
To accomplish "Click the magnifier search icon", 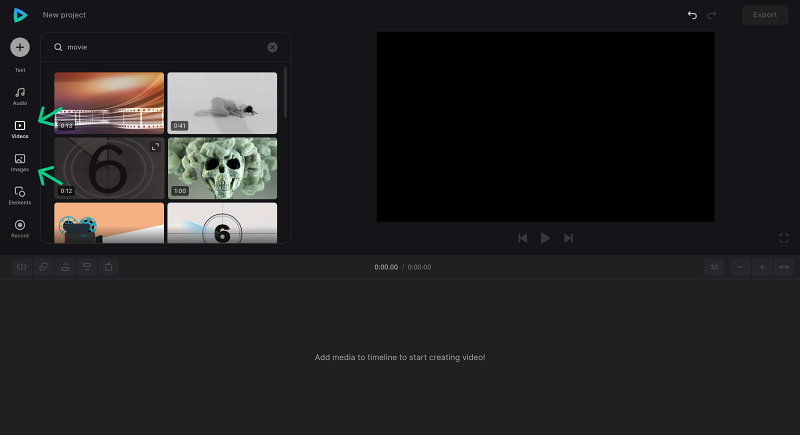I will click(x=58, y=47).
